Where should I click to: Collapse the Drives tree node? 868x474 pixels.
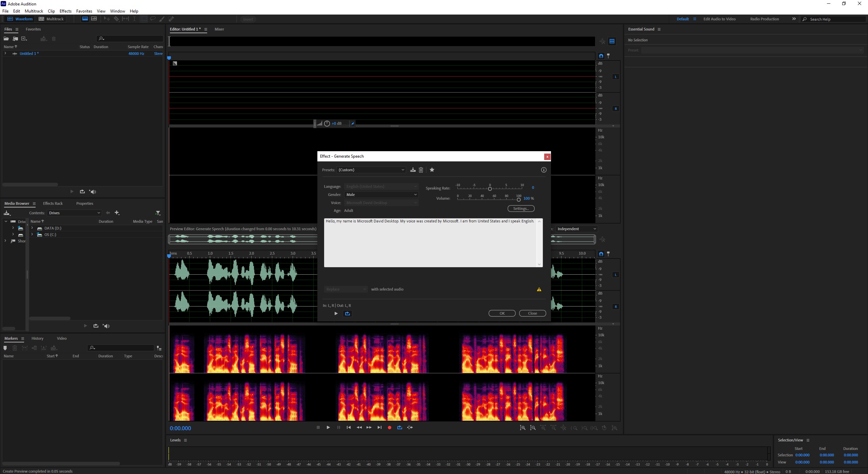coord(6,221)
